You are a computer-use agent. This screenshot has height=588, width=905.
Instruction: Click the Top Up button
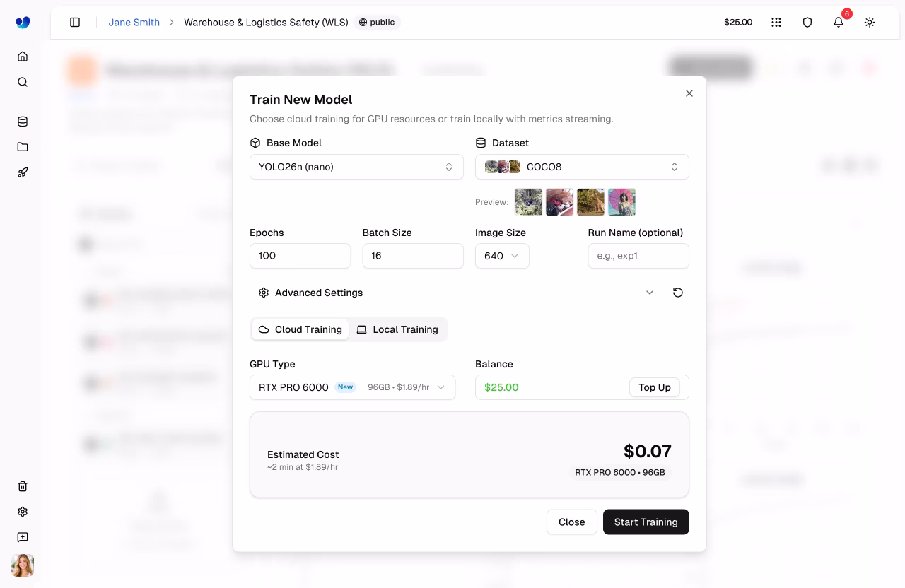click(x=655, y=387)
